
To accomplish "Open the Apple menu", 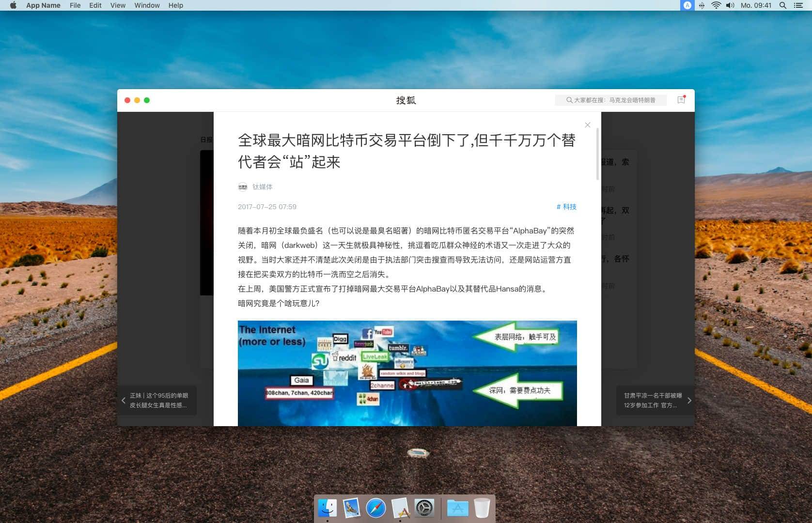I will click(x=13, y=5).
